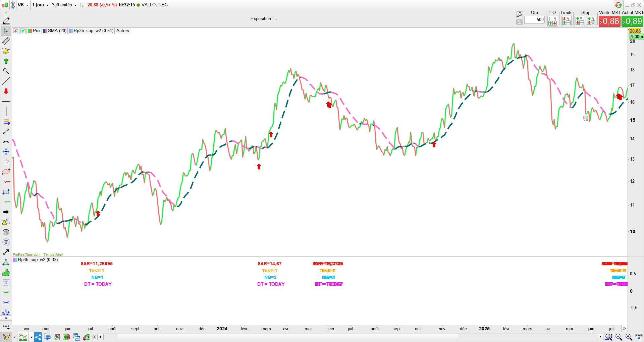Open drawing mode dropdown arrow
The width and height of the screenshot is (644, 342).
15,337
